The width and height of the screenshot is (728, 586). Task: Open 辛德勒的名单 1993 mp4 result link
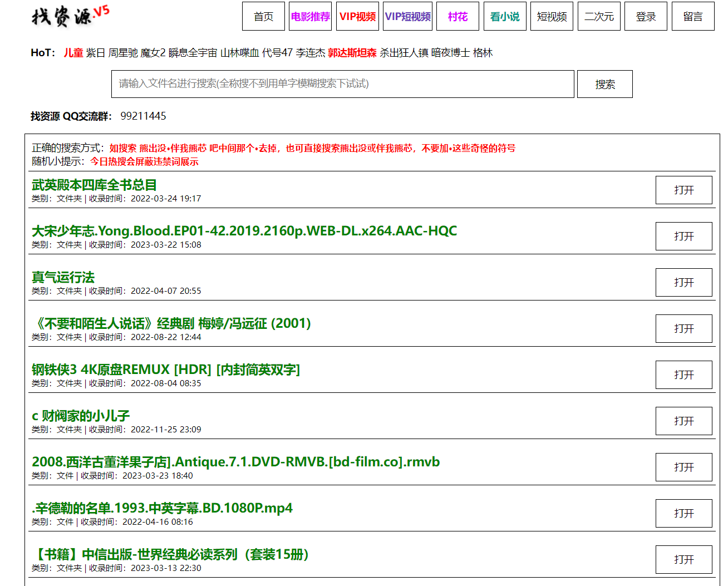click(x=162, y=508)
